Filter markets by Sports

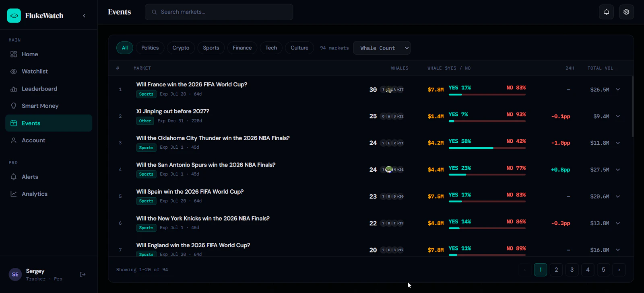[211, 48]
